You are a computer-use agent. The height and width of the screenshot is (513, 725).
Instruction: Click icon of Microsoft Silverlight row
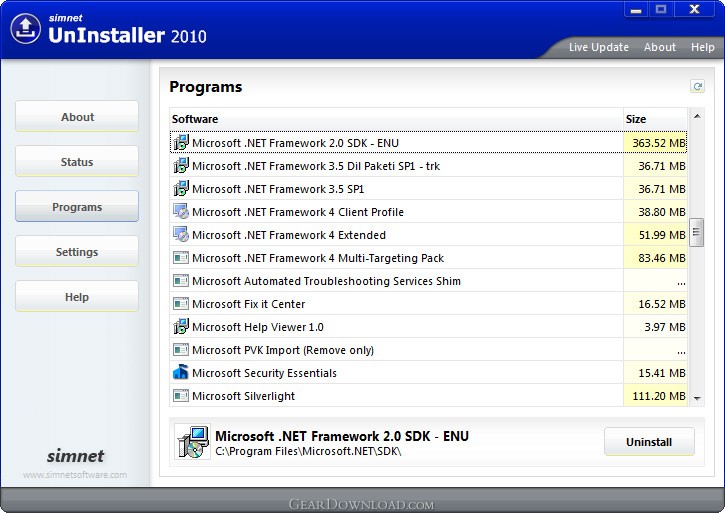(x=181, y=396)
